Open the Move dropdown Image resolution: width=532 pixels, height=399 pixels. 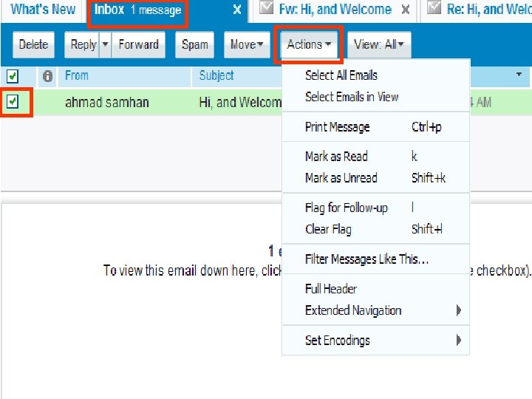click(247, 44)
